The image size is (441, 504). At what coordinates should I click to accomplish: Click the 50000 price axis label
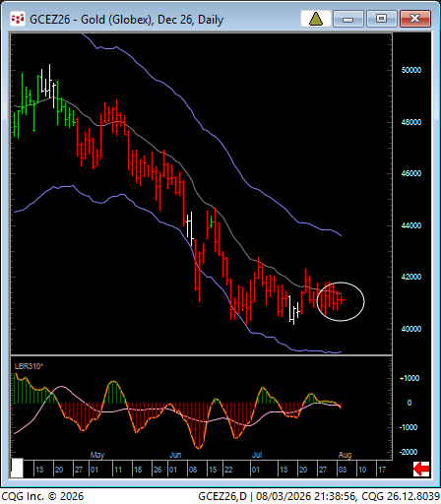click(x=411, y=70)
